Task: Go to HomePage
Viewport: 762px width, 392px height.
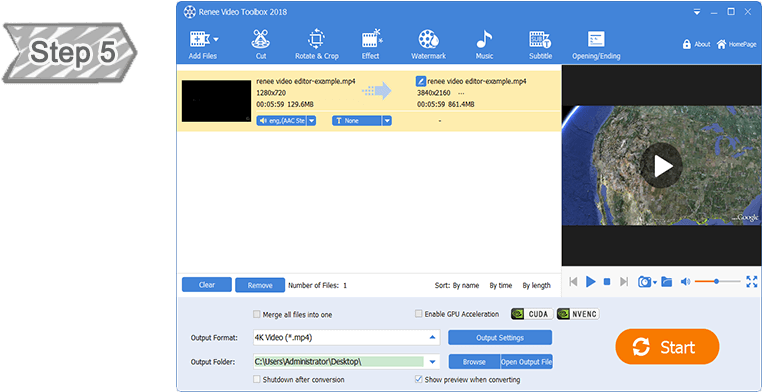Action: click(736, 44)
